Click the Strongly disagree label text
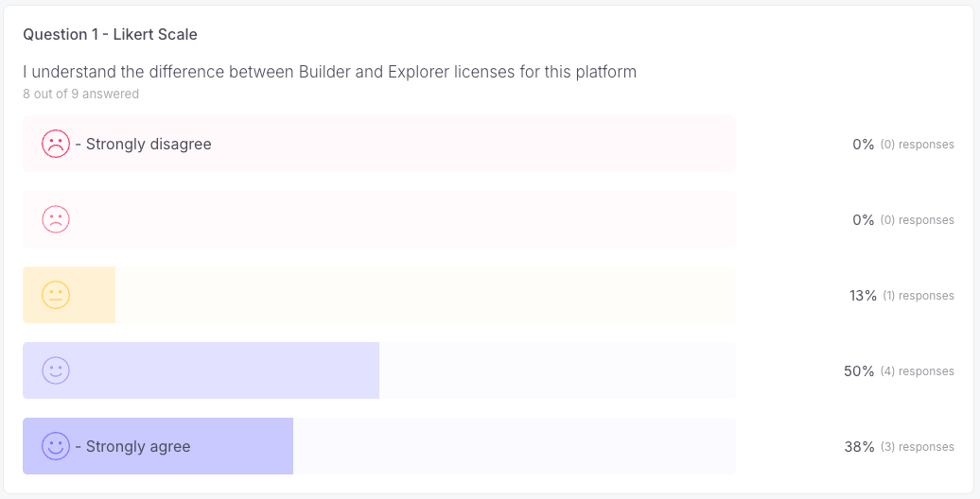Image resolution: width=980 pixels, height=499 pixels. click(149, 145)
